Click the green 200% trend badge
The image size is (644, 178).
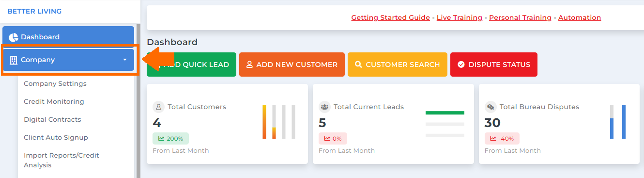click(170, 139)
